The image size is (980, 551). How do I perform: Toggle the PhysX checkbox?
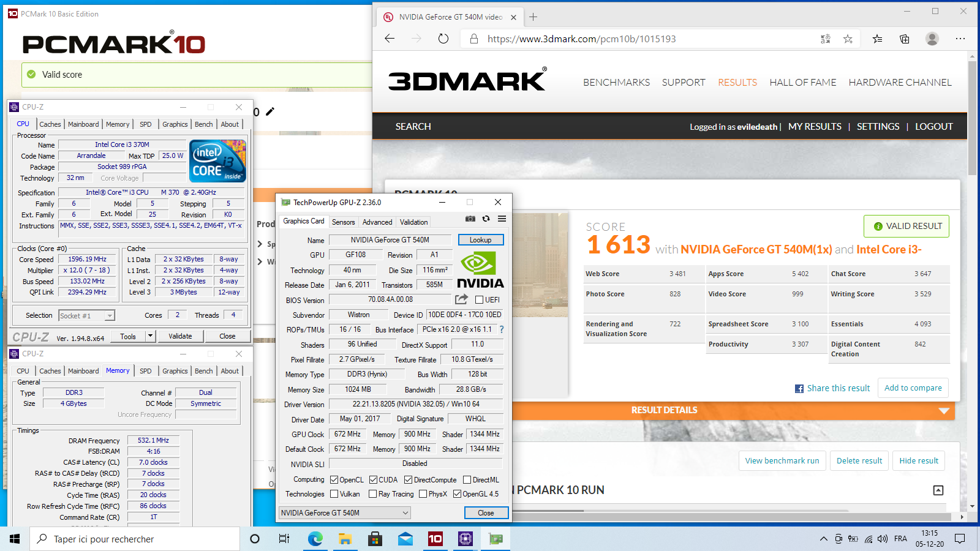pyautogui.click(x=423, y=494)
